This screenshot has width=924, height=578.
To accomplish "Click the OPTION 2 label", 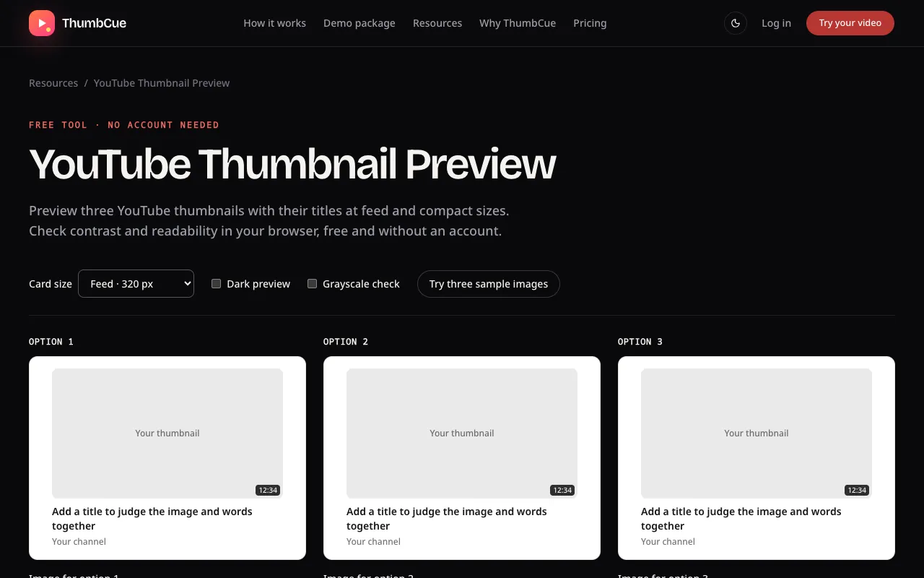I will click(346, 342).
